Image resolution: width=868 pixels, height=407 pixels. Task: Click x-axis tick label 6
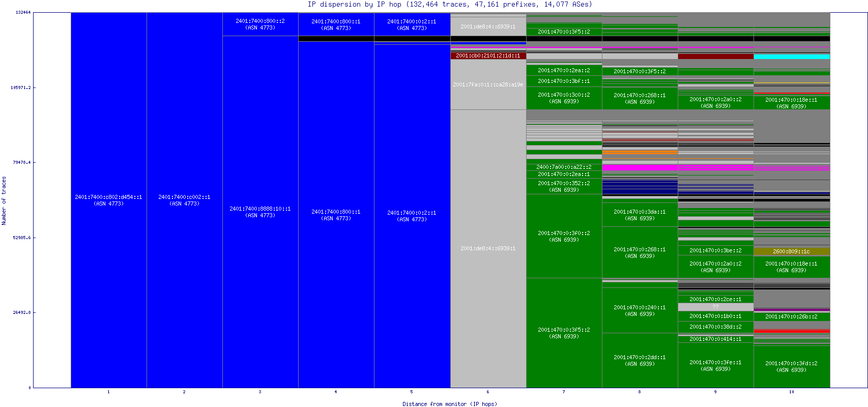coord(487,392)
